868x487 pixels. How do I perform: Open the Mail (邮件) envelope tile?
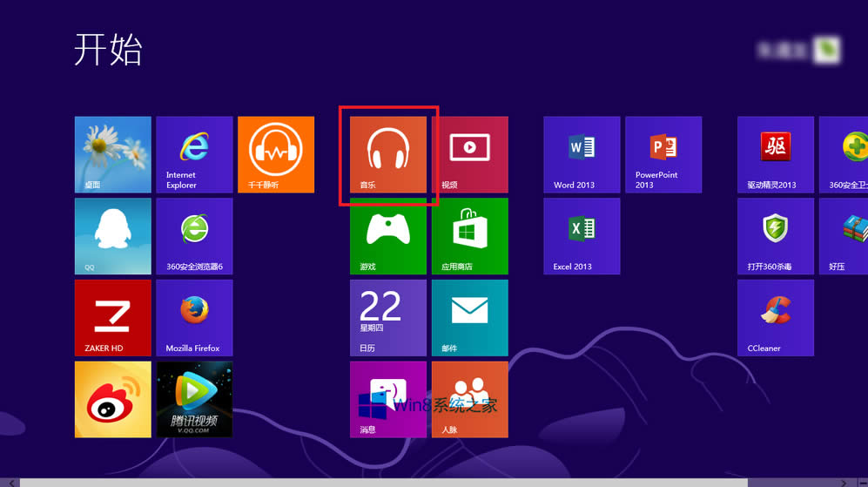tap(469, 317)
